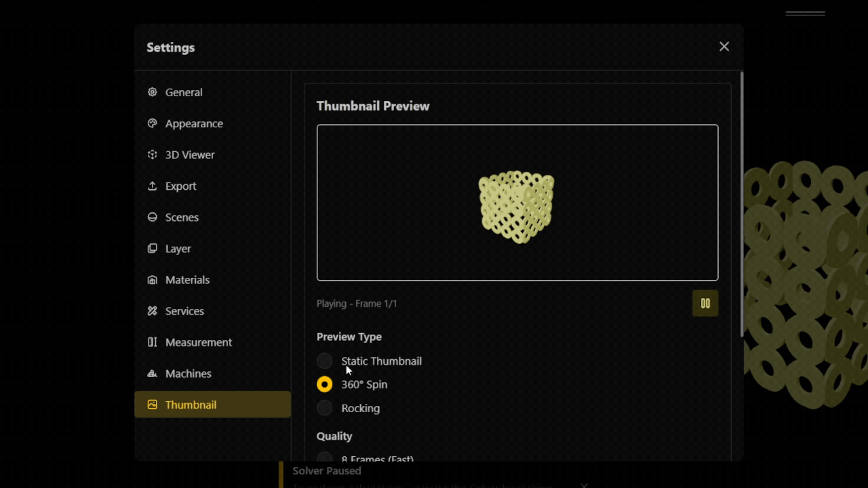
Task: Click the settings panel vertical scrollbar
Action: coord(741,203)
